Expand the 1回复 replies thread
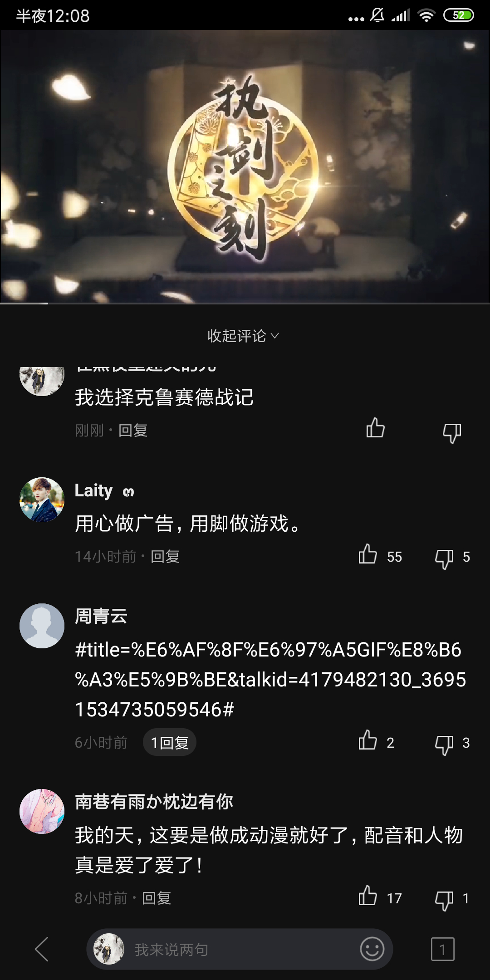This screenshot has height=980, width=490. [x=170, y=743]
